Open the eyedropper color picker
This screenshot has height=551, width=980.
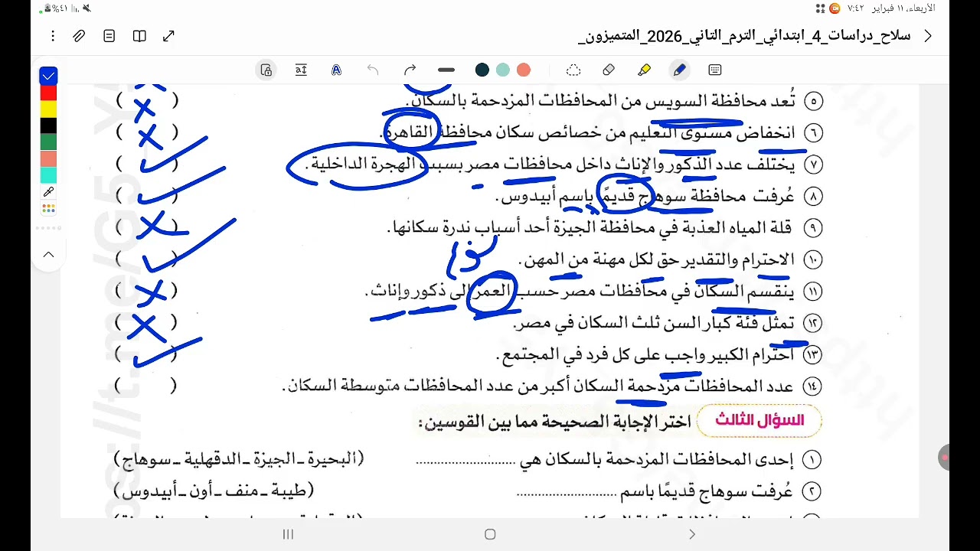48,192
